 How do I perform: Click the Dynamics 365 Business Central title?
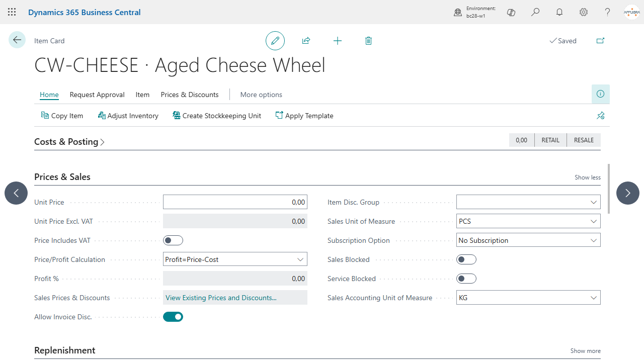[x=85, y=12]
